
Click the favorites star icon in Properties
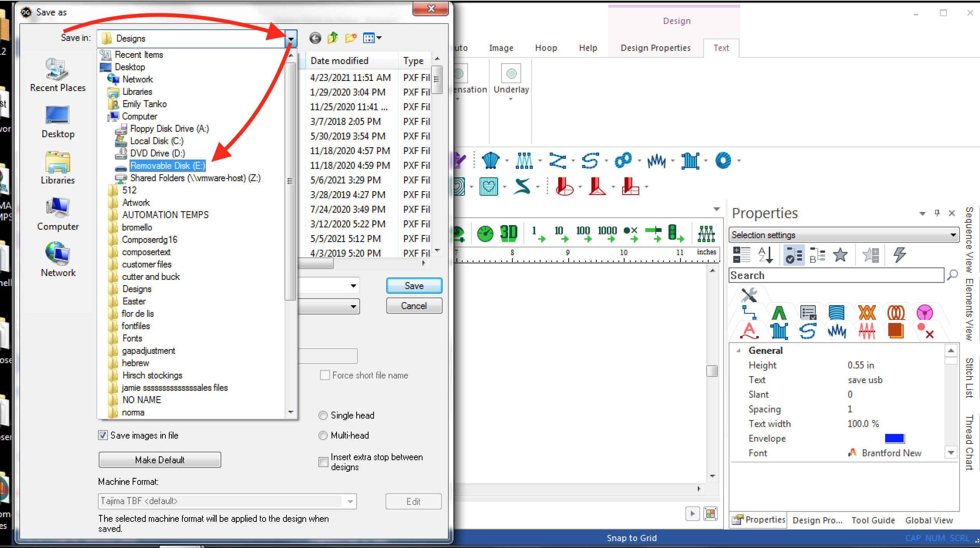[840, 255]
